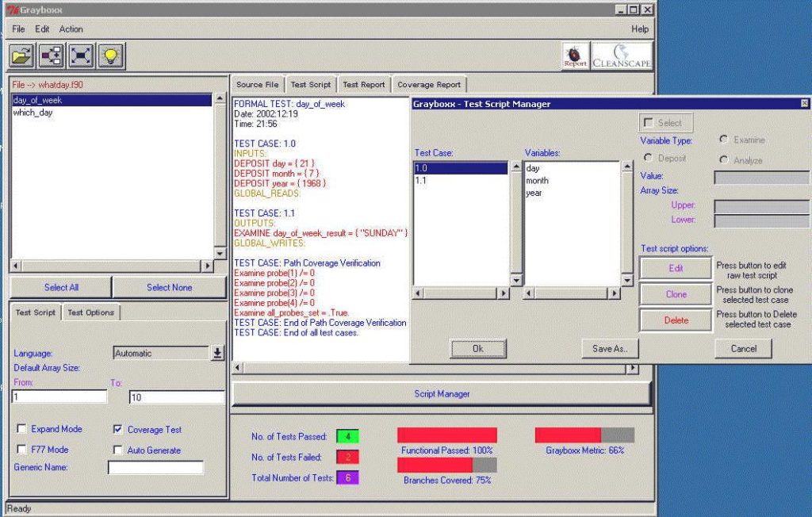Open the Language dropdown arrow
The width and height of the screenshot is (812, 517).
[217, 353]
